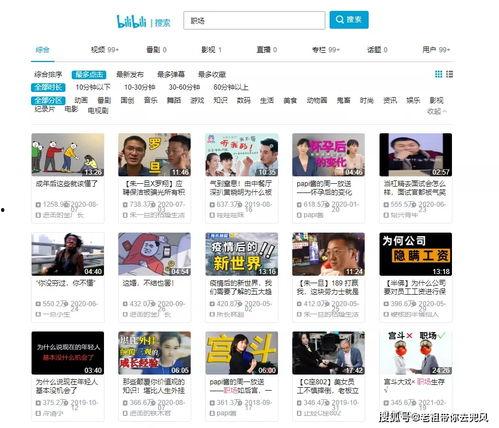Filter category by 音乐
The height and width of the screenshot is (428, 499).
click(151, 100)
